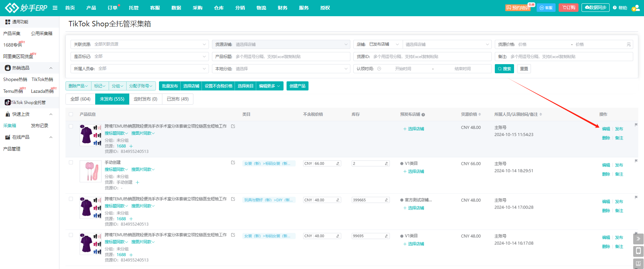
Task: Click the 产品标题 input field
Action: tap(290, 57)
